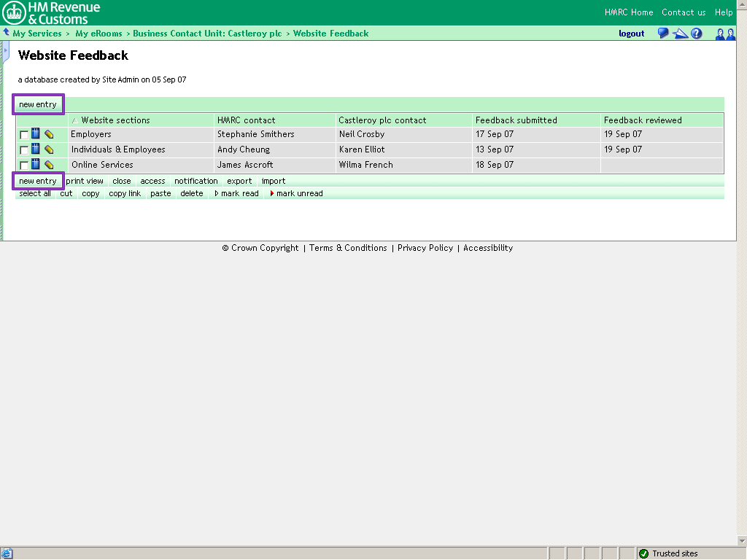Tick the checkbox for Online Services row
This screenshot has height=560, width=747.
24,166
